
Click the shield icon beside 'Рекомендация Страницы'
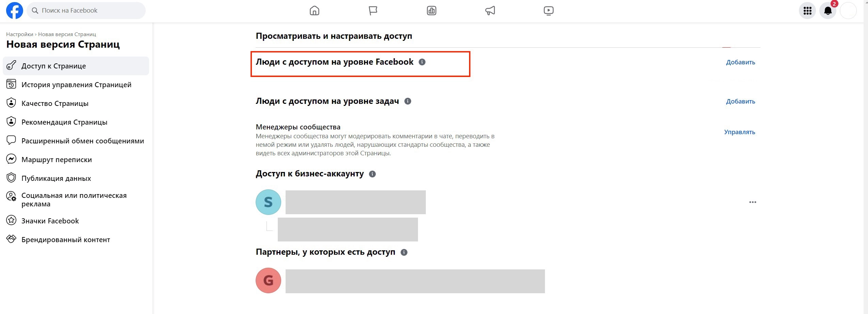[x=11, y=121]
